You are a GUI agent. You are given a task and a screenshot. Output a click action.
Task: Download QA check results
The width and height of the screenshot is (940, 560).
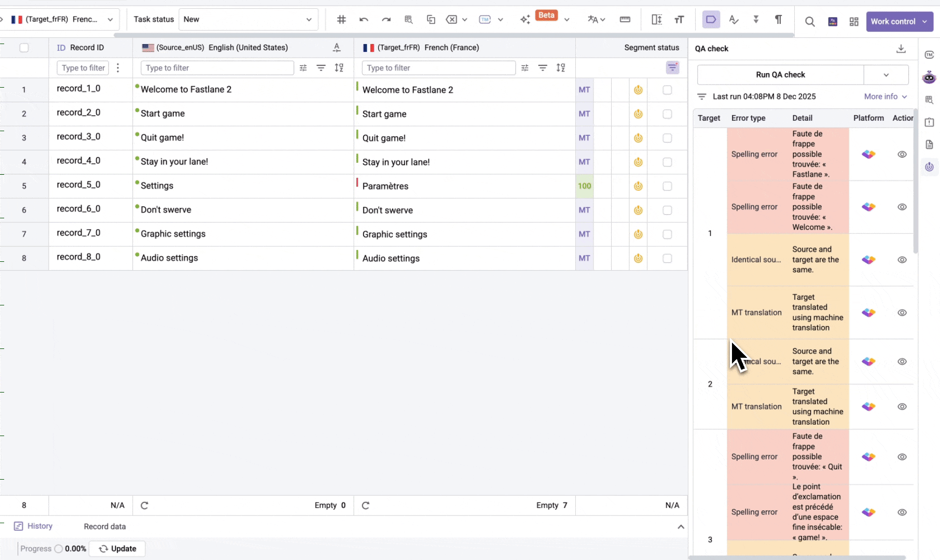point(901,48)
